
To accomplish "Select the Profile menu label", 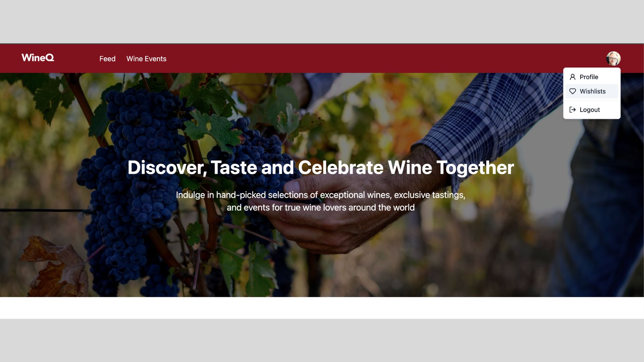I will pyautogui.click(x=589, y=77).
